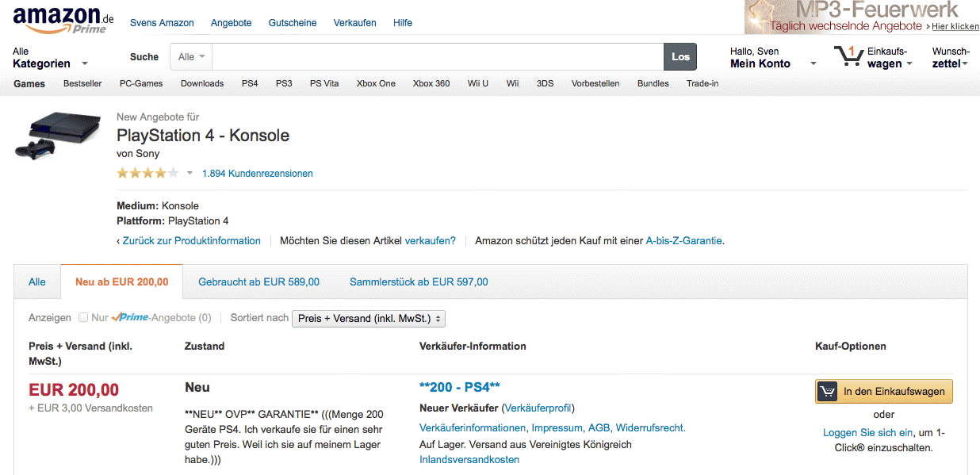Open Angebote in top navigation

231,23
